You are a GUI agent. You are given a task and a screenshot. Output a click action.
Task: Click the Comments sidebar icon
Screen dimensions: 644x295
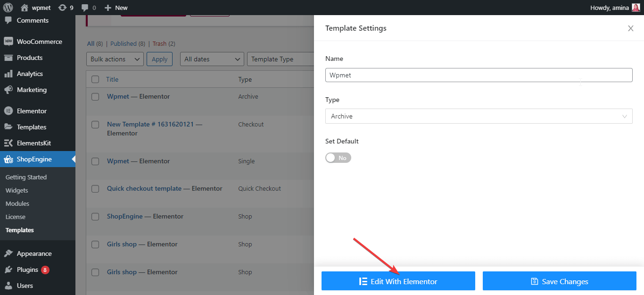pyautogui.click(x=8, y=20)
